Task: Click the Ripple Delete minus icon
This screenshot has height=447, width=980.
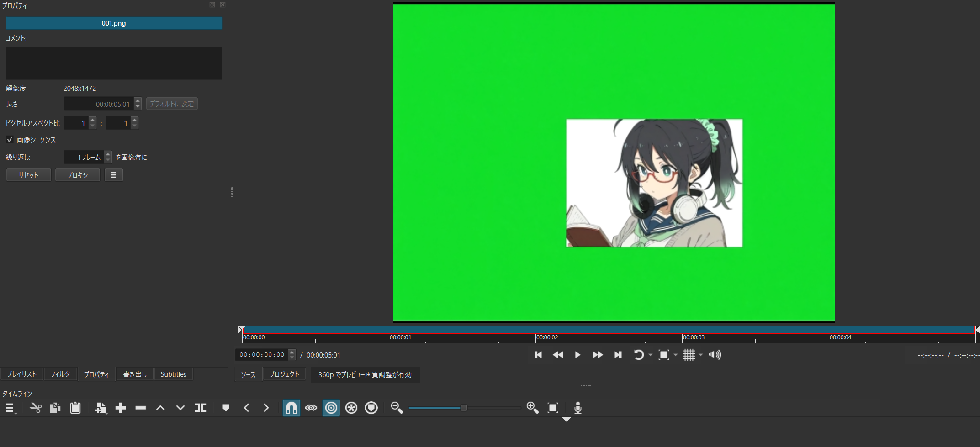Action: tap(141, 408)
